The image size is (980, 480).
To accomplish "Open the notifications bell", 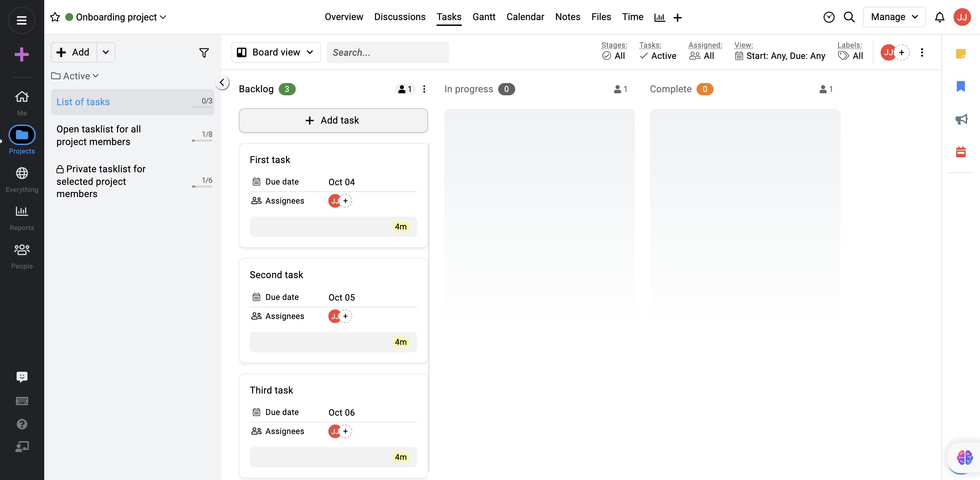I will [939, 17].
